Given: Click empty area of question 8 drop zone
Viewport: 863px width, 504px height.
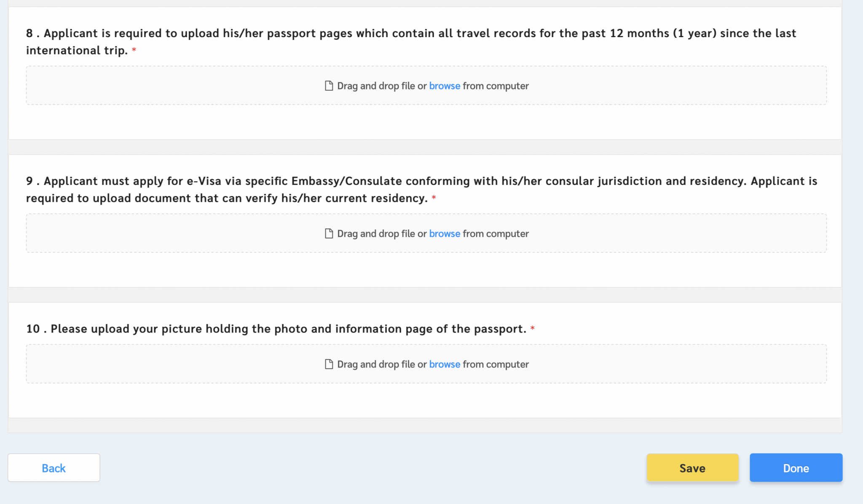Looking at the screenshot, I should click(x=169, y=86).
